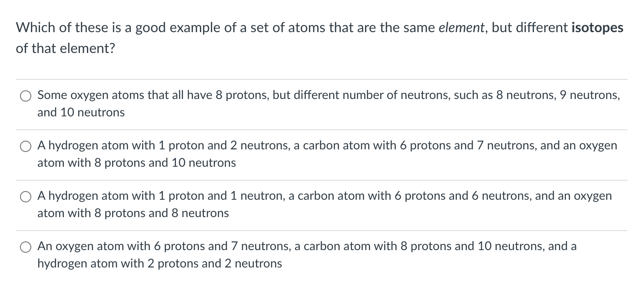
Task: Click the divider between second and third options
Action: click(322, 180)
